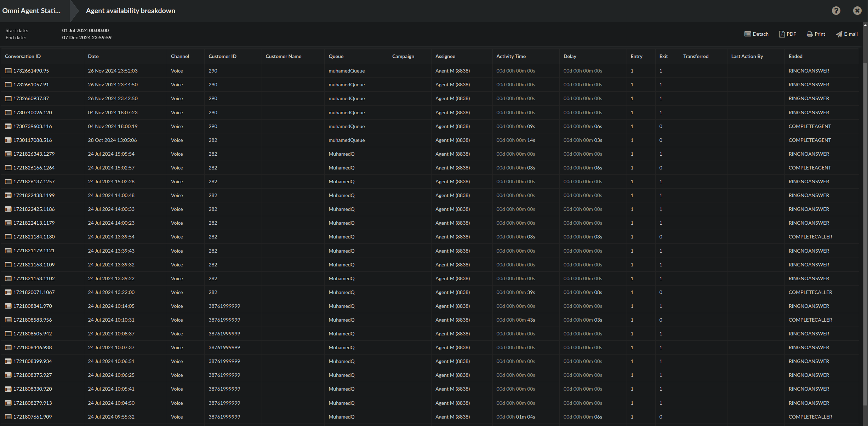Viewport: 868px width, 426px height.
Task: Close the availability breakdown panel
Action: (857, 11)
